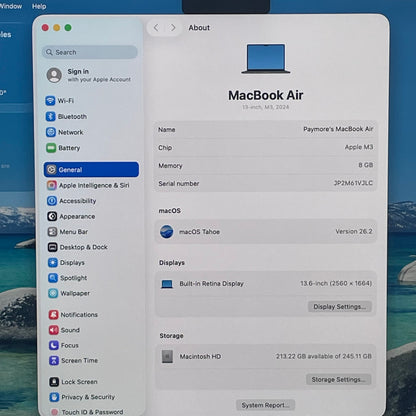Open the Desktop & Dock icon

pyautogui.click(x=53, y=247)
